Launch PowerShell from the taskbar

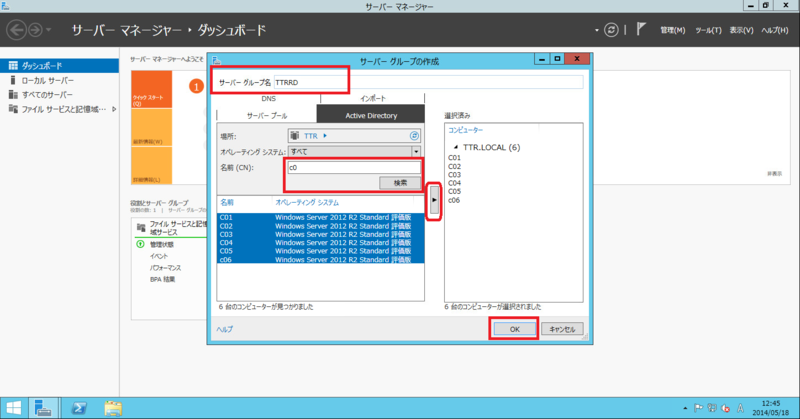point(79,408)
